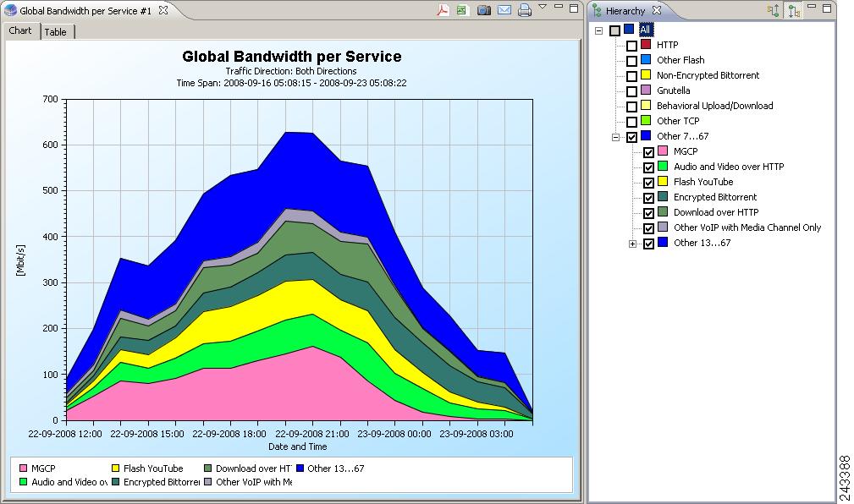854x504 pixels.
Task: Click the first sort icon in Hierarchy panel
Action: click(x=773, y=10)
